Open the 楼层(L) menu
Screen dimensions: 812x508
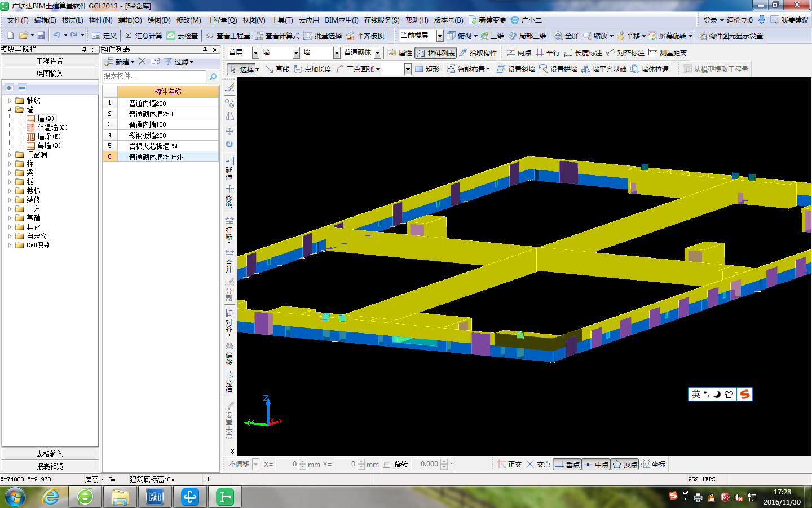coord(72,20)
